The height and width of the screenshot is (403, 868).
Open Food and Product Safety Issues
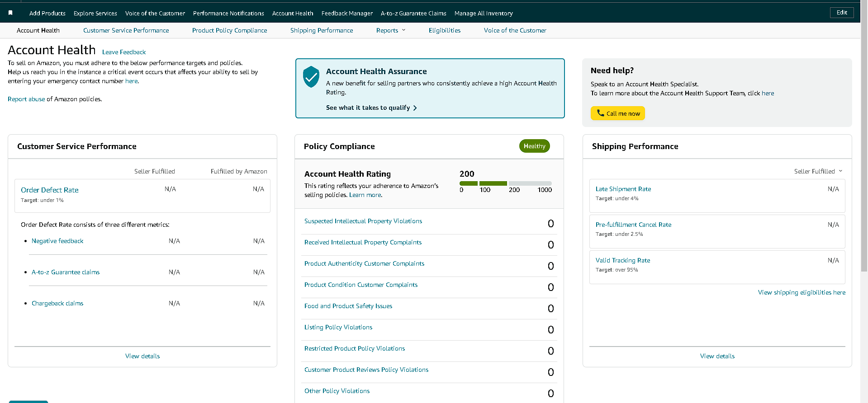pyautogui.click(x=348, y=306)
